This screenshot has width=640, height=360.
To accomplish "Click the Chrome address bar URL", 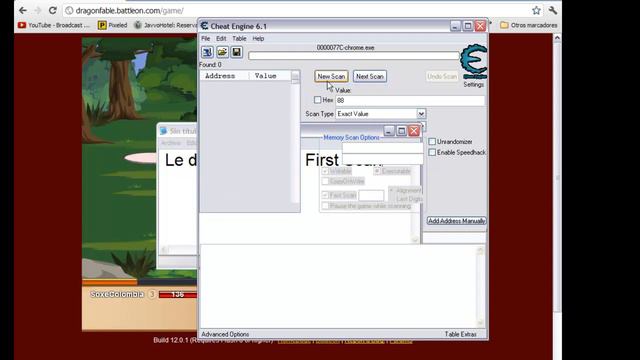I will click(129, 11).
